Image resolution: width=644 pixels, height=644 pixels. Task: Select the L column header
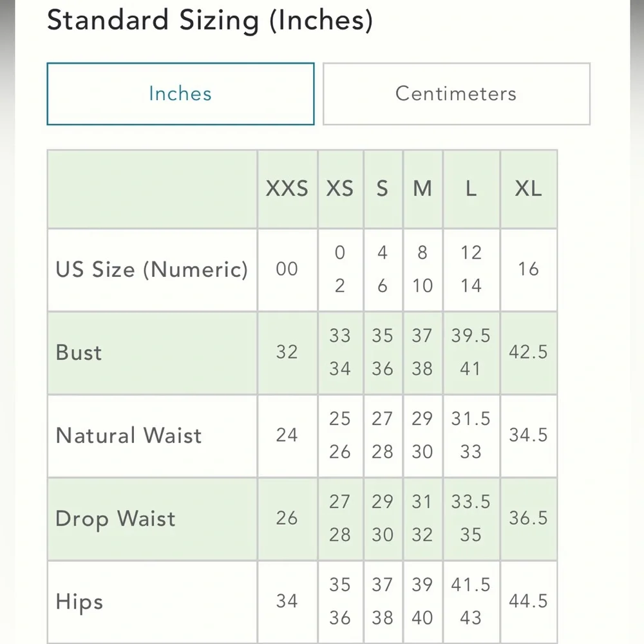(471, 189)
